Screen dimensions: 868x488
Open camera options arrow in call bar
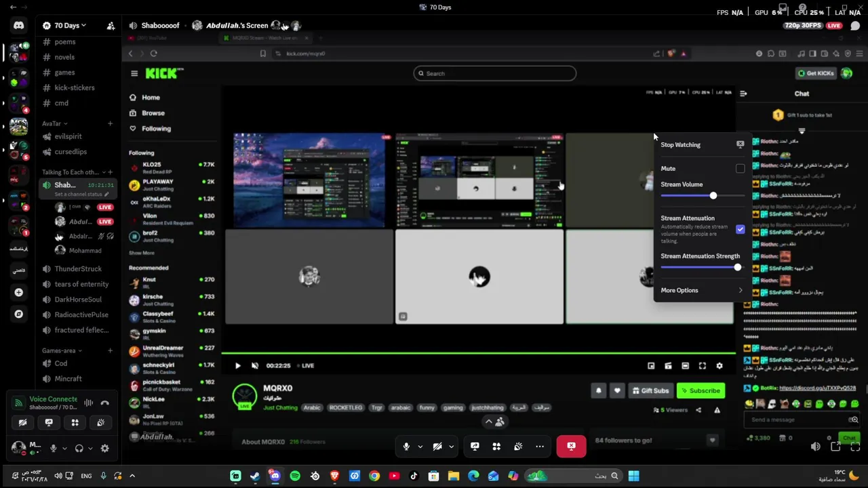click(x=451, y=446)
